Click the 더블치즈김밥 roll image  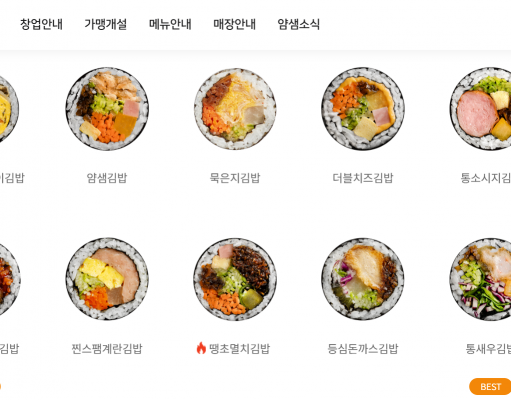click(x=363, y=109)
